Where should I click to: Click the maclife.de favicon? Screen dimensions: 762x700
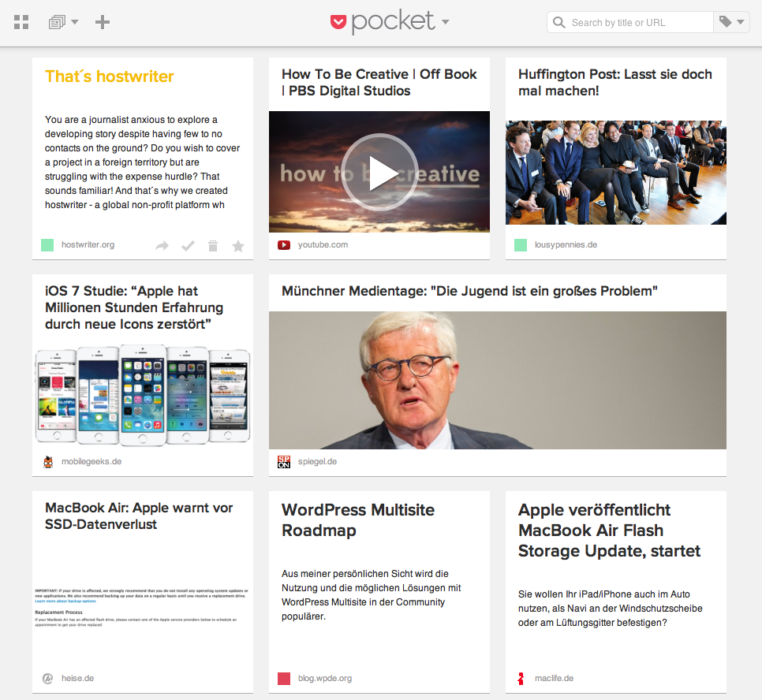521,679
